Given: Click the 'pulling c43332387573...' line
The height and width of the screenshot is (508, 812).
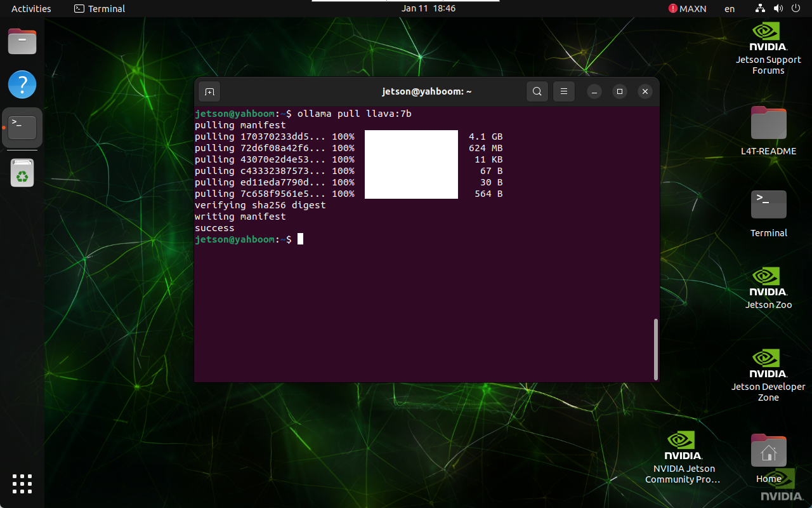Looking at the screenshot, I should tap(348, 171).
